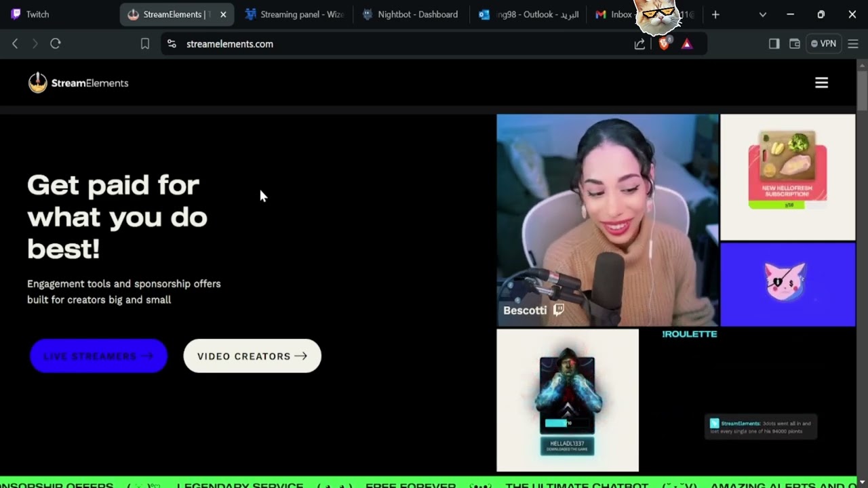The image size is (868, 488).
Task: Click the 'Get paid for what you do best!' heading
Action: point(117,217)
